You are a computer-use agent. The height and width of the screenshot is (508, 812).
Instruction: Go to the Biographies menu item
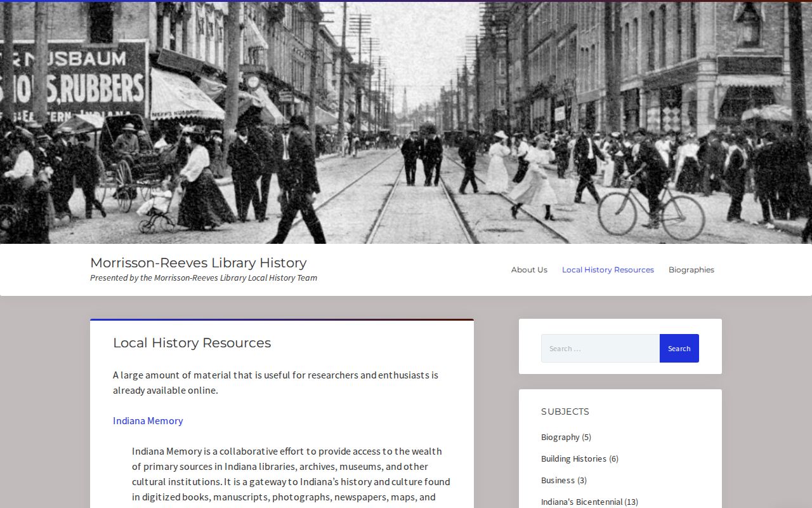(x=691, y=270)
